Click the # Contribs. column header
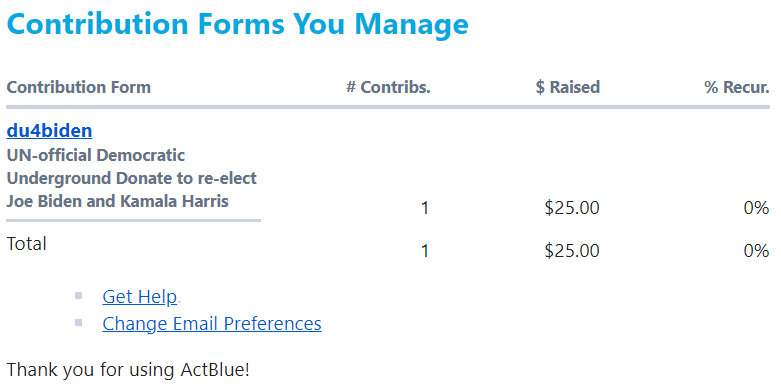 click(389, 88)
